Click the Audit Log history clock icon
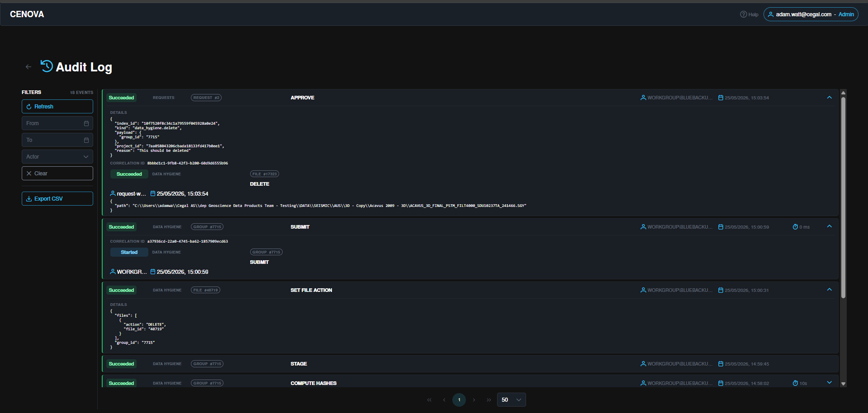Viewport: 868px width, 413px height. tap(47, 66)
